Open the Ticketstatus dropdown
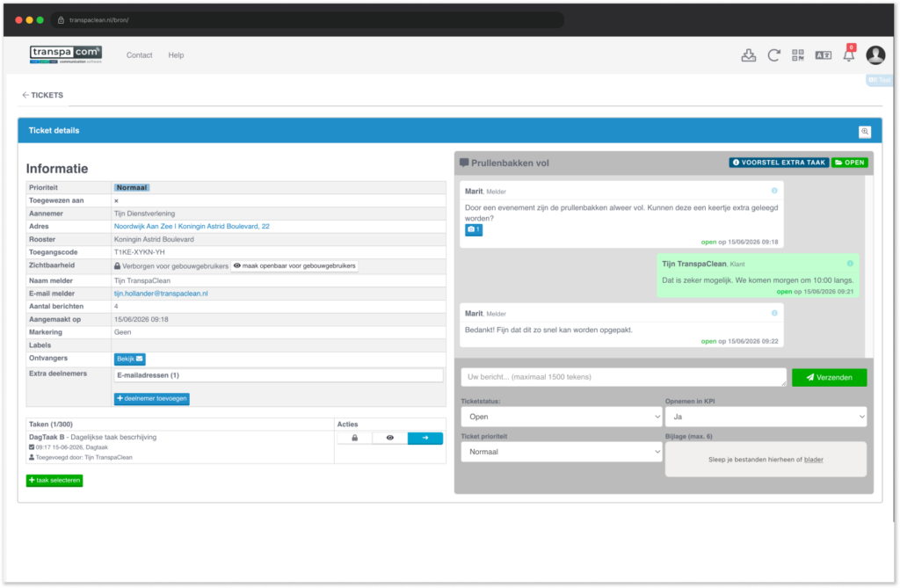The image size is (900, 588). (x=562, y=417)
